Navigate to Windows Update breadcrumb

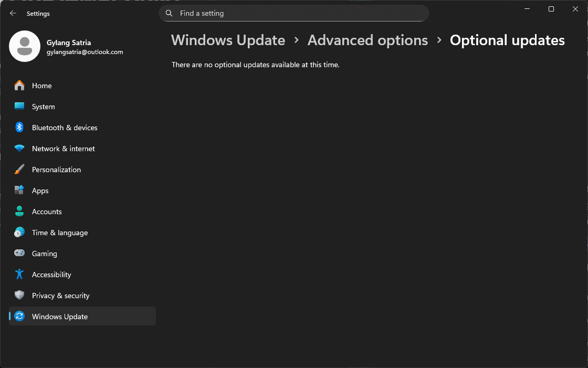click(x=228, y=40)
